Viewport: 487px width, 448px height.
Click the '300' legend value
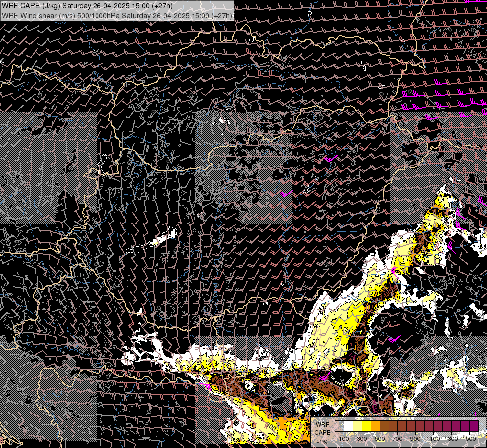[362, 439]
